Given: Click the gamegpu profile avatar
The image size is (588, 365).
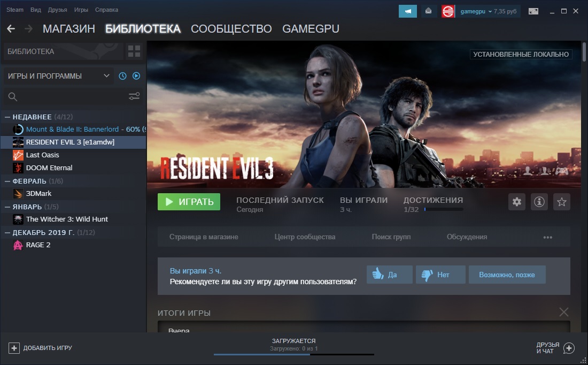Looking at the screenshot, I should [x=448, y=11].
